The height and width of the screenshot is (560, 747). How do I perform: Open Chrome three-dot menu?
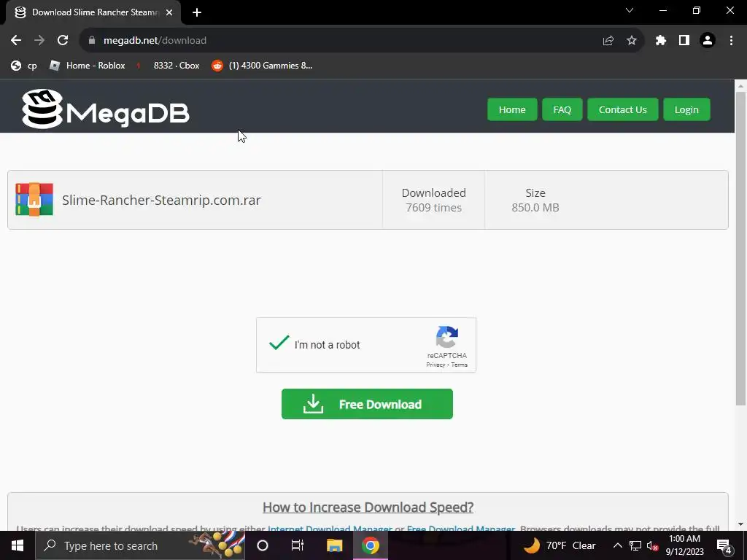tap(731, 41)
